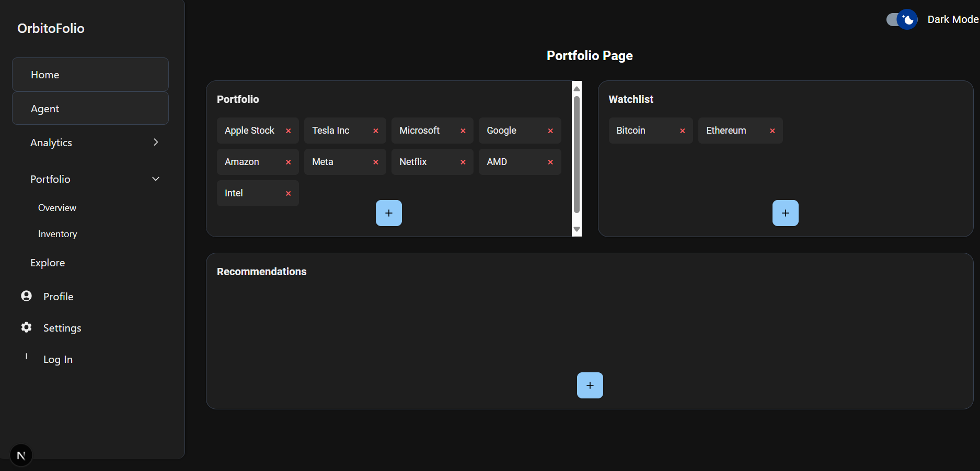This screenshot has height=471, width=980.
Task: Click the Recommendations card title
Action: click(261, 272)
